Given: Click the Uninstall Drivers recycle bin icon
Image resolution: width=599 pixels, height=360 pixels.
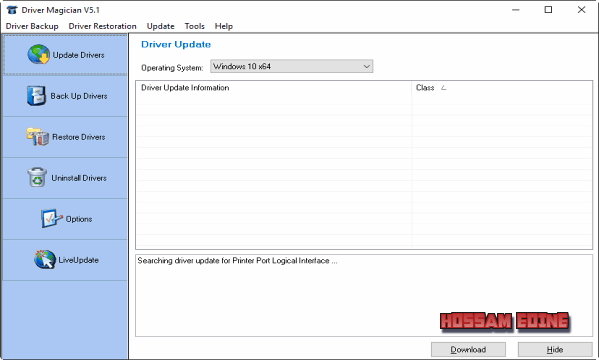Looking at the screenshot, I should pyautogui.click(x=37, y=177).
